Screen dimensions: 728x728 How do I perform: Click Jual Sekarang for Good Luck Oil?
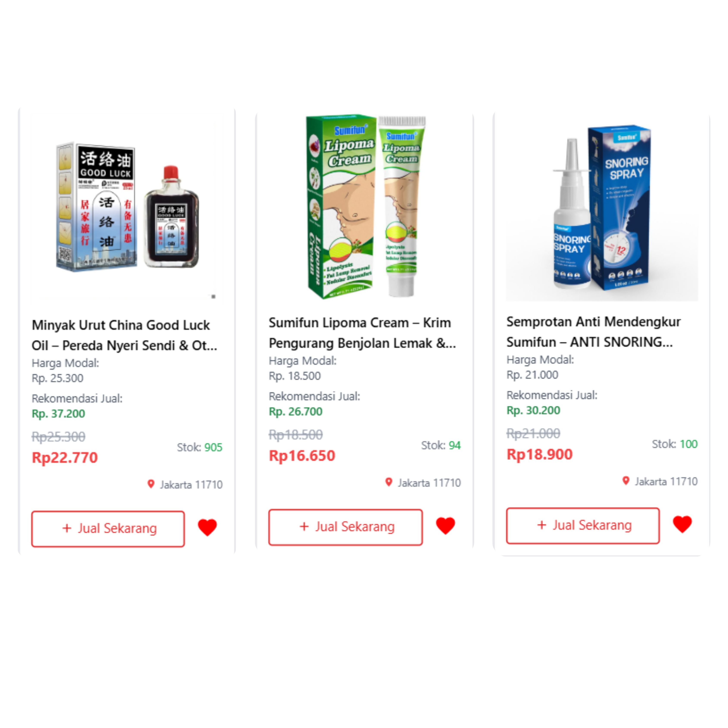[108, 529]
